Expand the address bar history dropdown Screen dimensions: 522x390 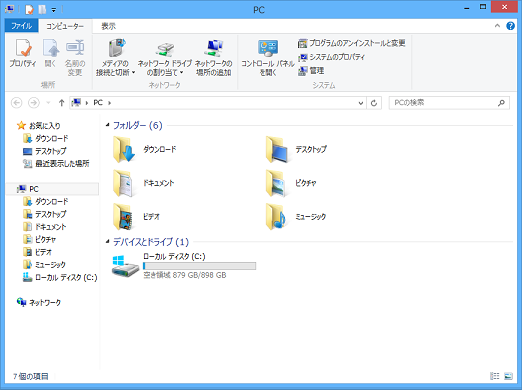(361, 103)
